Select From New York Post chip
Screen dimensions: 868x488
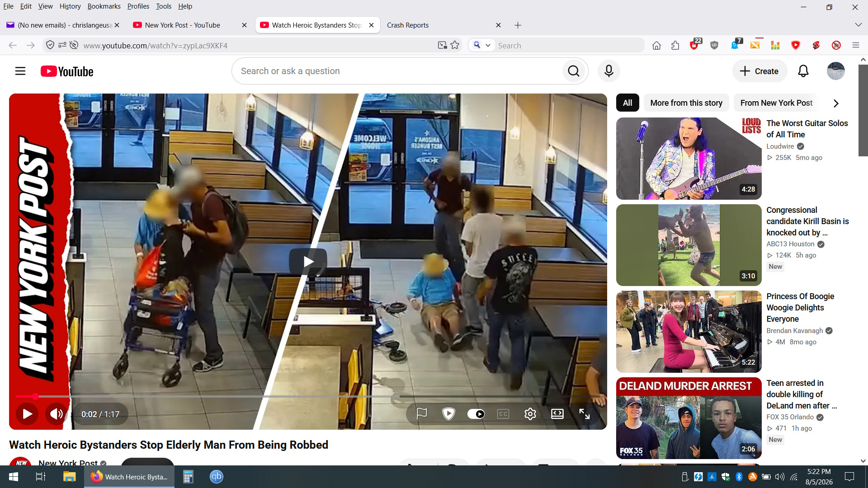[x=776, y=103]
